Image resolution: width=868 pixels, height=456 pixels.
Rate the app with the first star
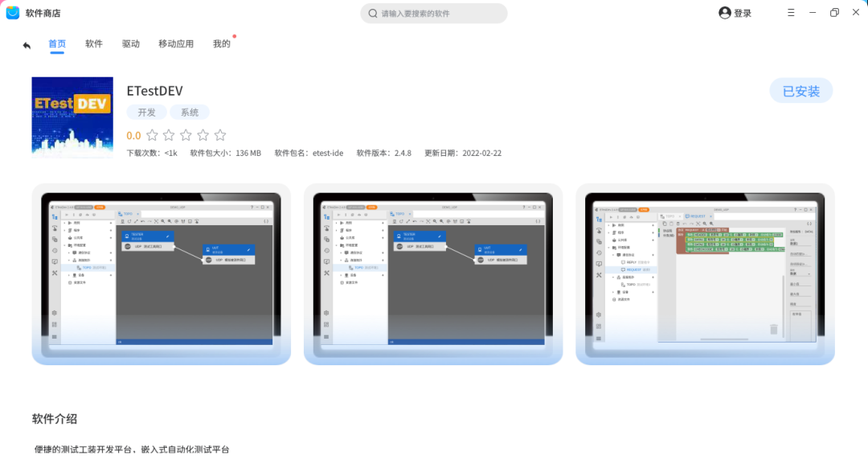coord(153,135)
